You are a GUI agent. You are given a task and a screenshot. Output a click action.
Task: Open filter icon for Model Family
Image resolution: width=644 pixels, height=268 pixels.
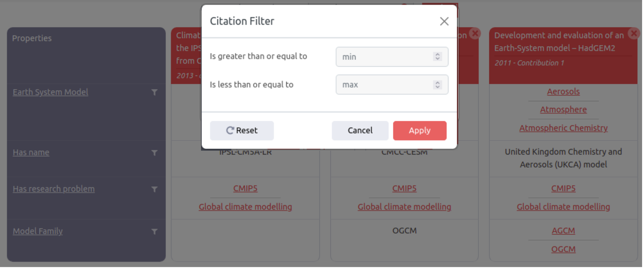point(155,232)
